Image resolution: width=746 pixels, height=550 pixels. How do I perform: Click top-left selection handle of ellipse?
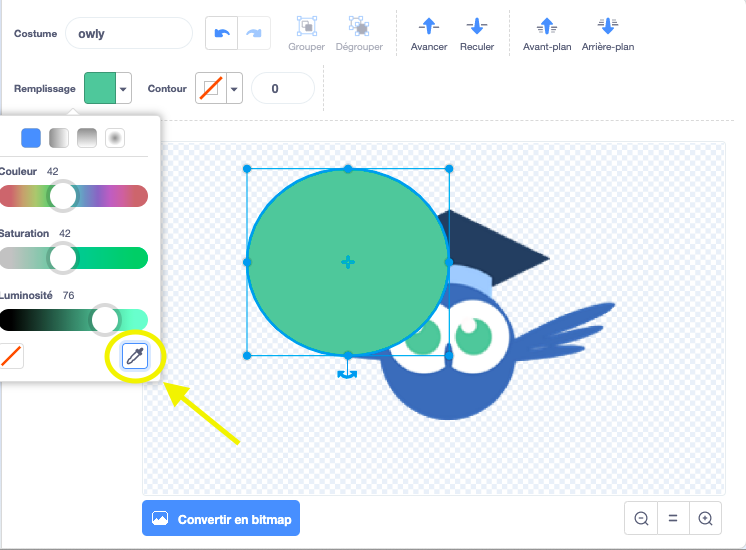point(247,168)
